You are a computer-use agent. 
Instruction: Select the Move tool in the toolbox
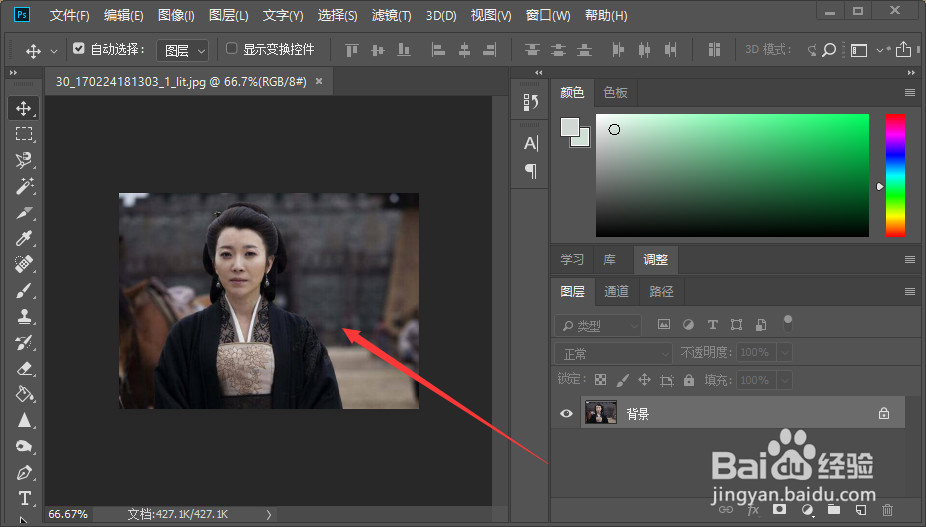24,109
